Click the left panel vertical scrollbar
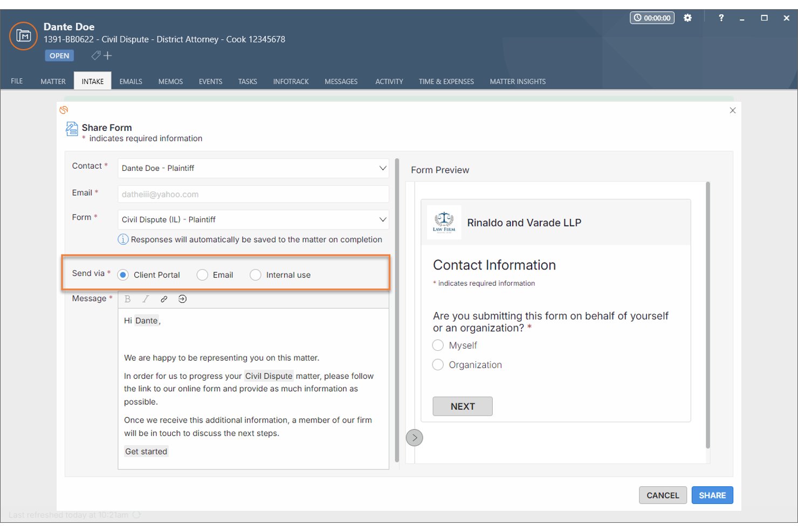Viewport: 798px width, 532px height. click(397, 310)
